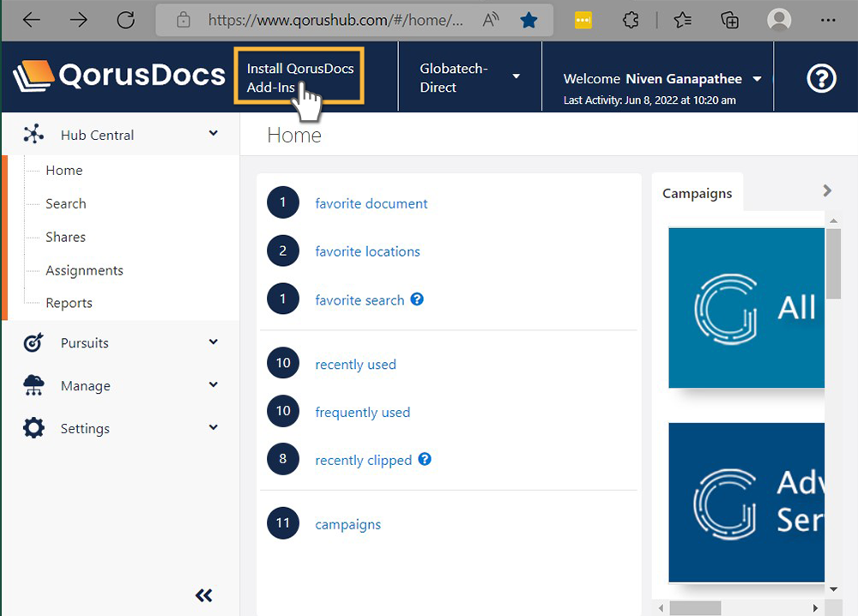This screenshot has height=616, width=858.
Task: Click the blue favorite star icon
Action: pos(529,21)
